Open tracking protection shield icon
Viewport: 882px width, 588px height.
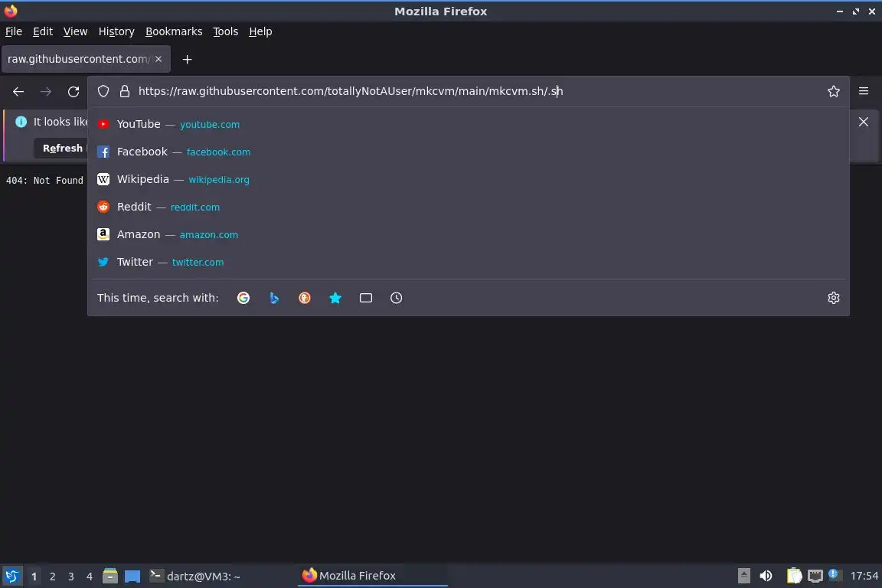click(x=103, y=91)
